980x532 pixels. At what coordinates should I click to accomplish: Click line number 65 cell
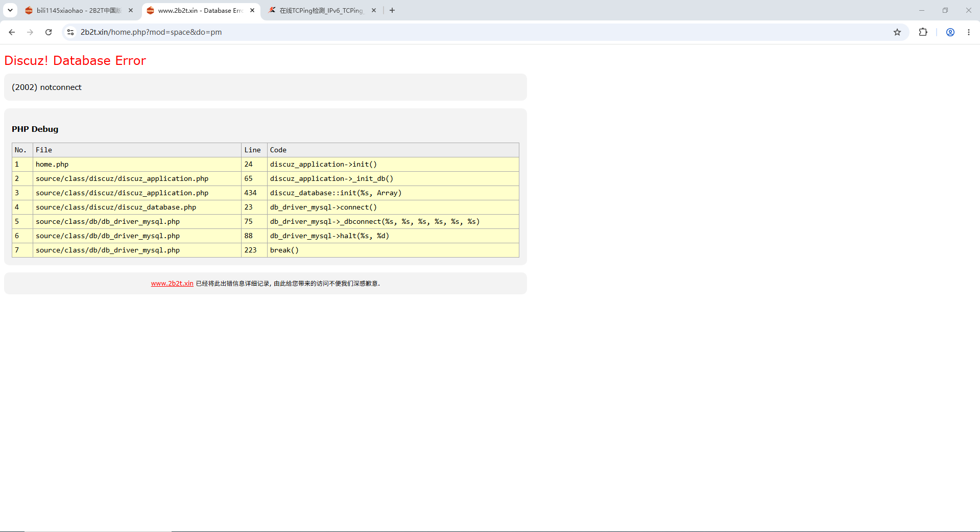pyautogui.click(x=254, y=179)
